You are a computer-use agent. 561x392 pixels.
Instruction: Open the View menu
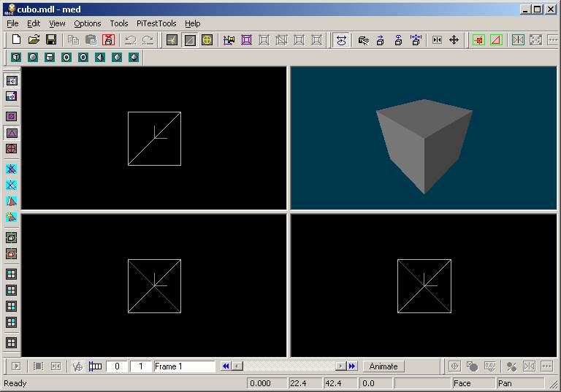click(57, 23)
